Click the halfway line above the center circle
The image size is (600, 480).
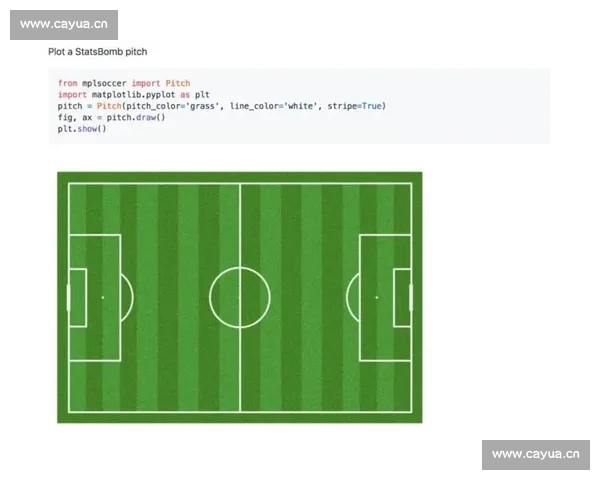tap(240, 225)
